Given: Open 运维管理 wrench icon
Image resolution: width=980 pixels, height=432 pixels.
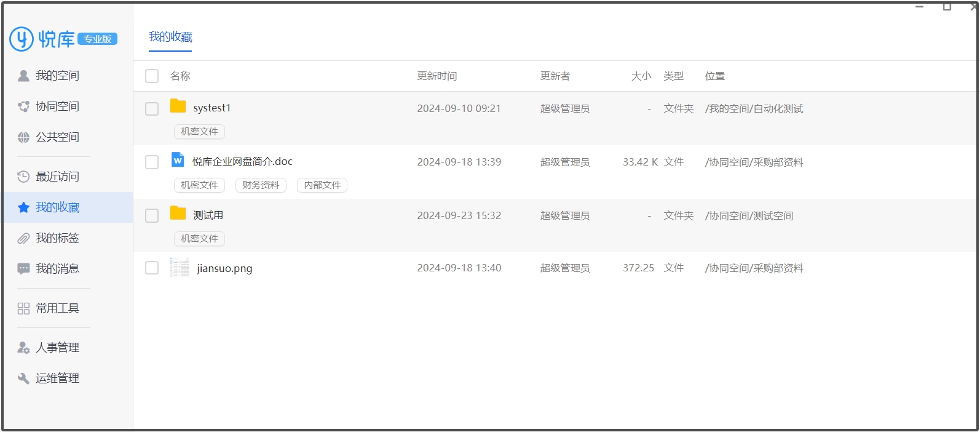Looking at the screenshot, I should (23, 378).
